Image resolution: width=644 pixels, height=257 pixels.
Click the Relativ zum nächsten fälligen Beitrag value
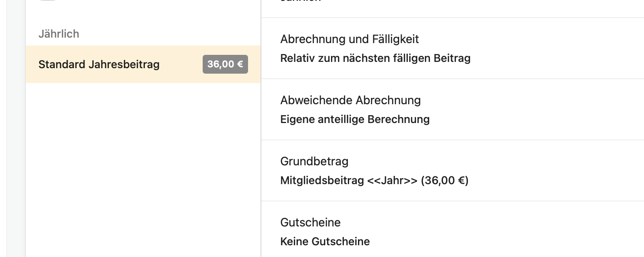pos(375,58)
